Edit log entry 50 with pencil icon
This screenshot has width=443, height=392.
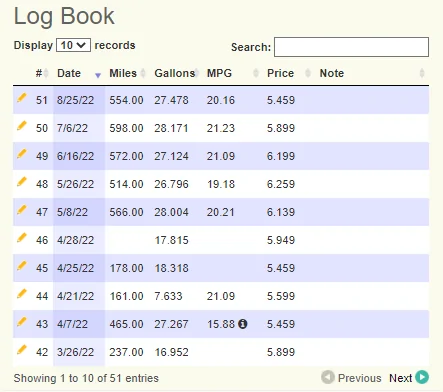click(x=22, y=126)
